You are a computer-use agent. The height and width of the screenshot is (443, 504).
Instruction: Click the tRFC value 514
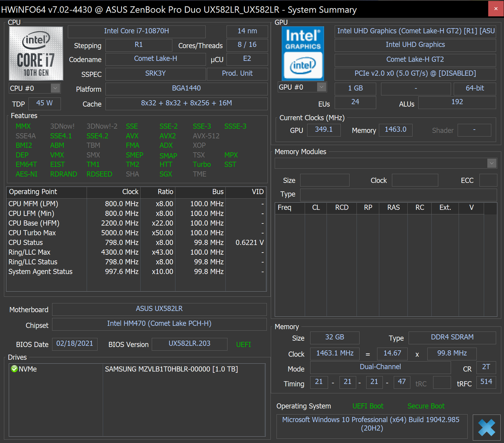[x=486, y=382]
